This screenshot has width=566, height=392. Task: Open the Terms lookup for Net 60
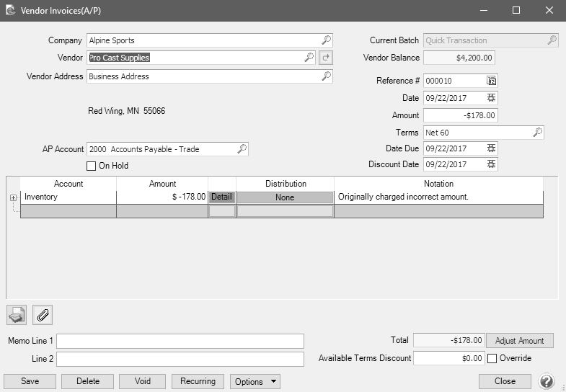tap(537, 133)
